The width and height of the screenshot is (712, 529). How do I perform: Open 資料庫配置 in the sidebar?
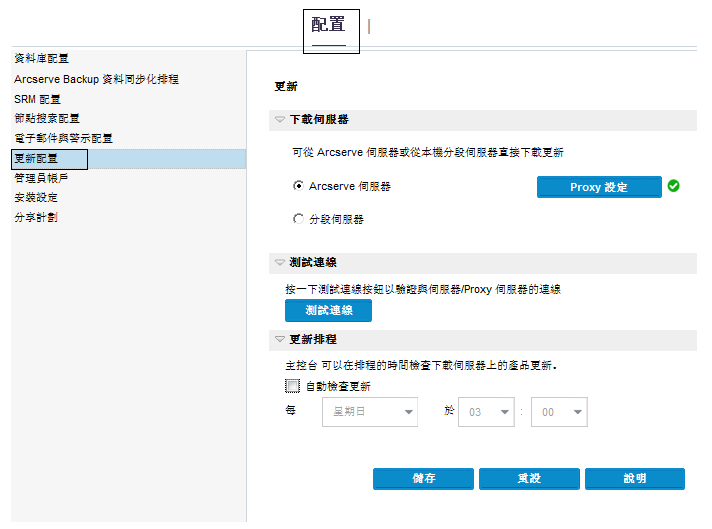(x=41, y=59)
